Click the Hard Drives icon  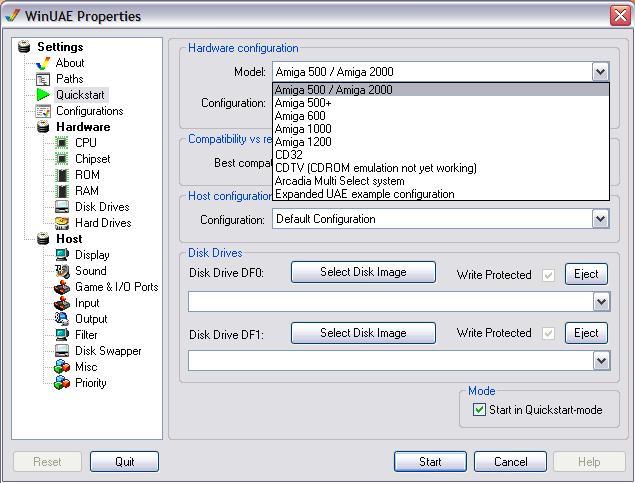point(62,223)
